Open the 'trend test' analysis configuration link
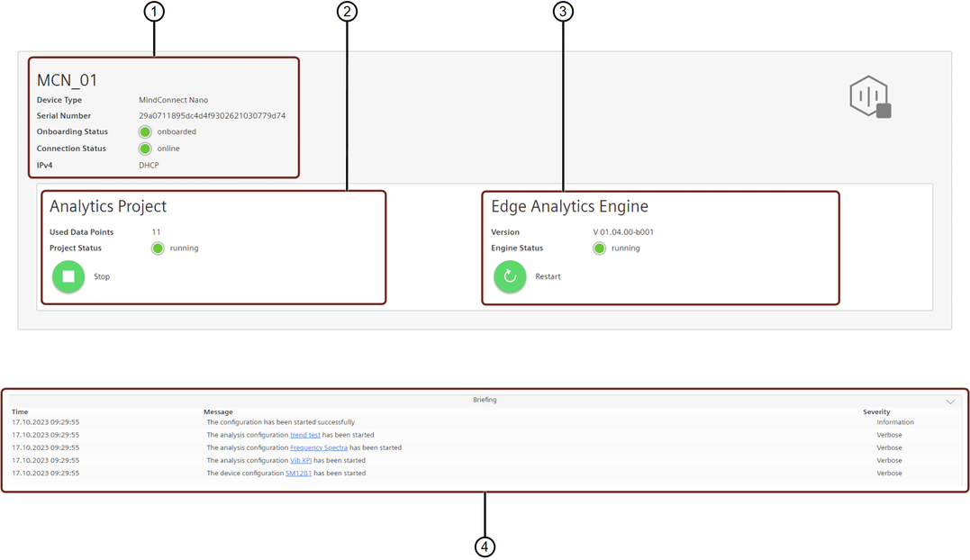970x560 pixels. (x=305, y=435)
